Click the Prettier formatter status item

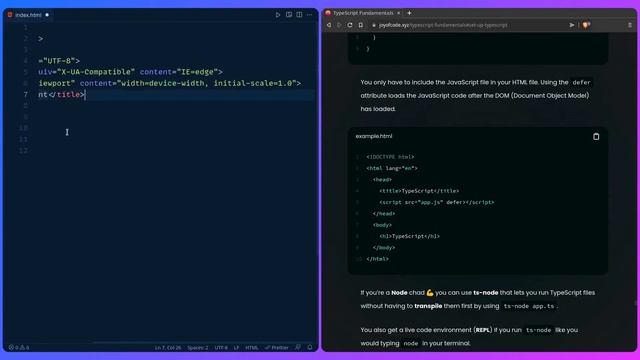tap(277, 348)
